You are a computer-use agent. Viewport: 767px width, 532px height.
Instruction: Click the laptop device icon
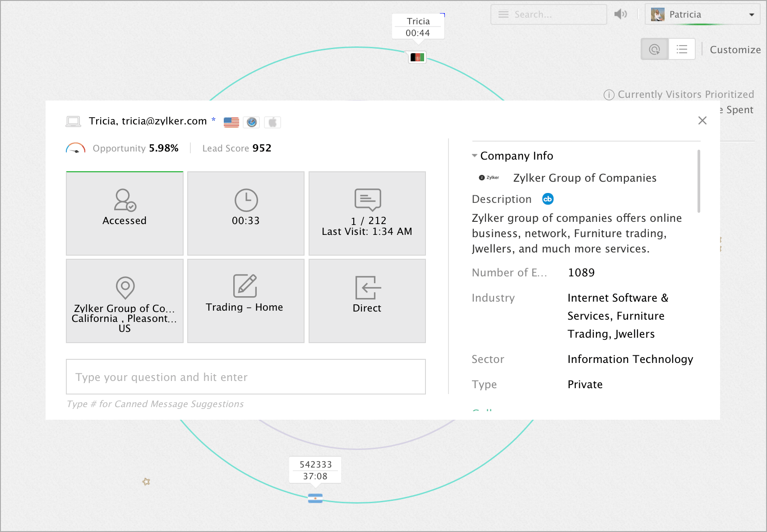[x=73, y=121]
